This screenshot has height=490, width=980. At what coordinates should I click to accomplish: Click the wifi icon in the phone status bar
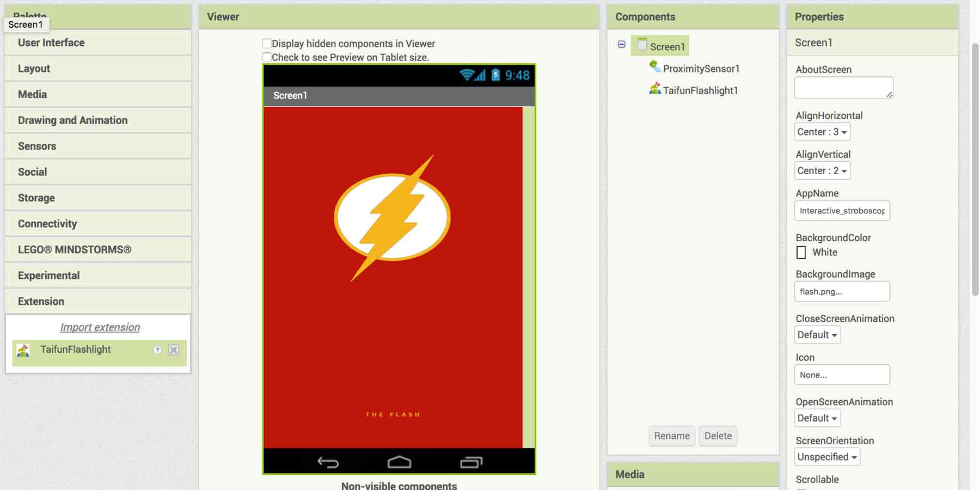coord(466,75)
